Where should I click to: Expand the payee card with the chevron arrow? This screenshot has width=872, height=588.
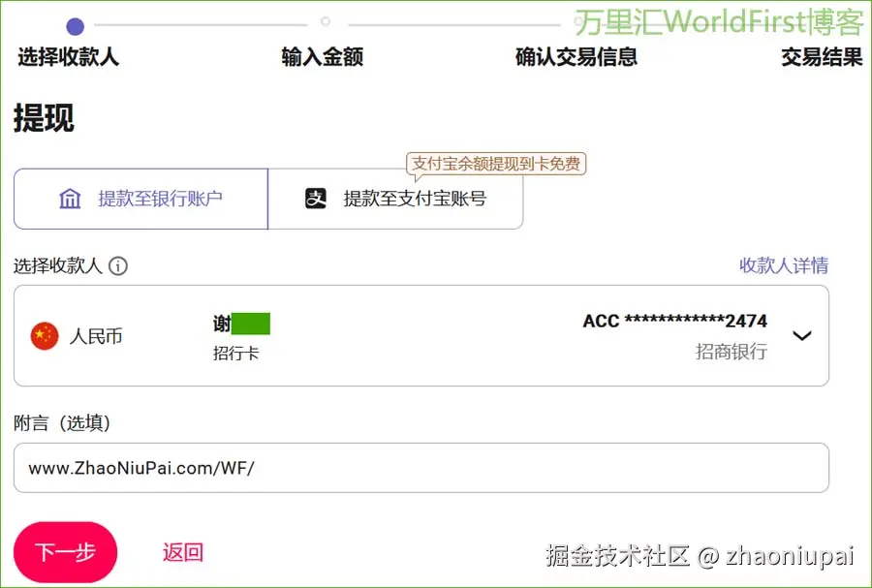pyautogui.click(x=802, y=336)
